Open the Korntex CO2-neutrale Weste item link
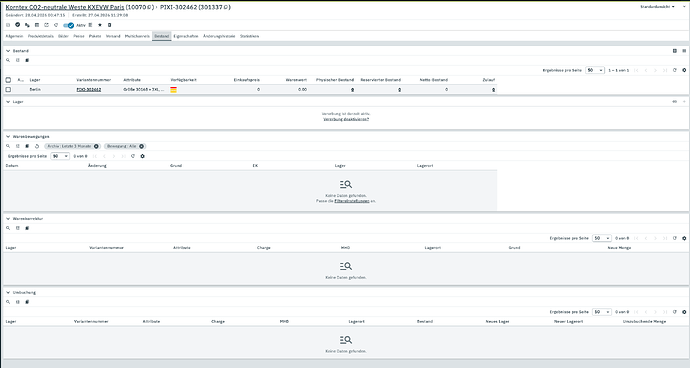 (x=65, y=7)
